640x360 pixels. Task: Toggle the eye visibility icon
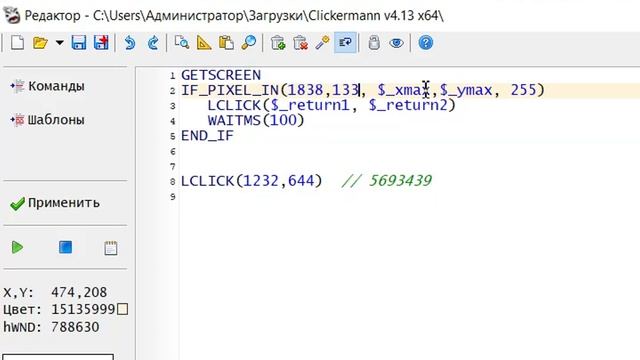[x=396, y=42]
